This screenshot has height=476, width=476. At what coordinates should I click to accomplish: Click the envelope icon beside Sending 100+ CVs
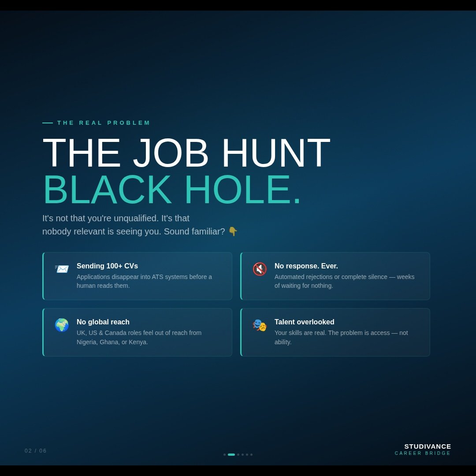click(62, 269)
